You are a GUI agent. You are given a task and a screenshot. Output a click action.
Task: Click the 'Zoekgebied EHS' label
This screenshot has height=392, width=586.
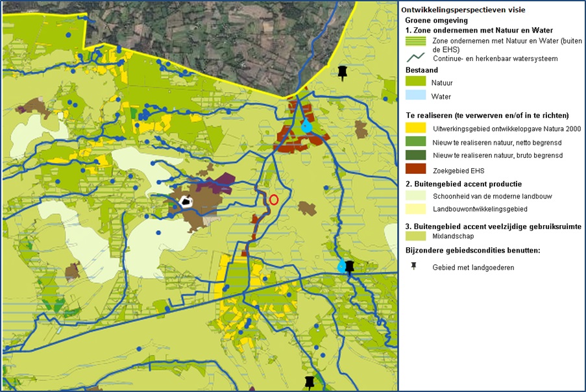point(459,171)
